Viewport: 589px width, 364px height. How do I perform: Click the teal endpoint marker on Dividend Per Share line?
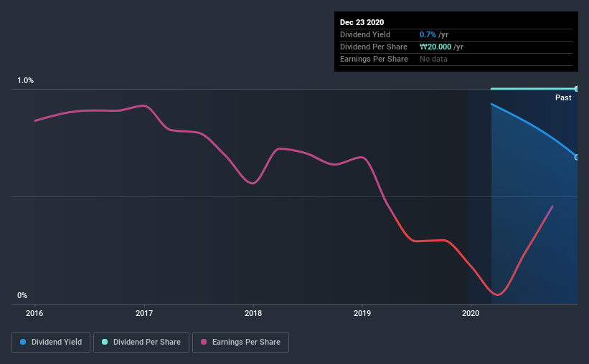pos(576,89)
